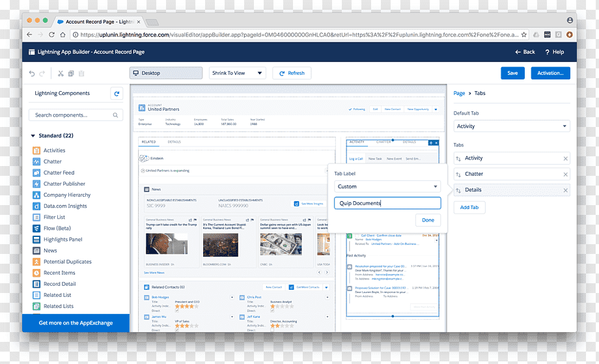599x364 pixels.
Task: Select the Filter List component icon
Action: [36, 217]
